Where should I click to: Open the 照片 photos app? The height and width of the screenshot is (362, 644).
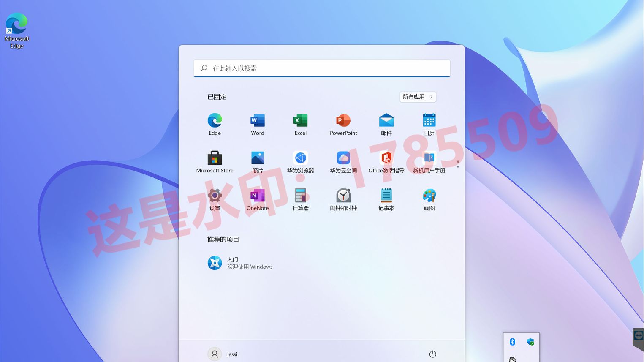pyautogui.click(x=258, y=162)
